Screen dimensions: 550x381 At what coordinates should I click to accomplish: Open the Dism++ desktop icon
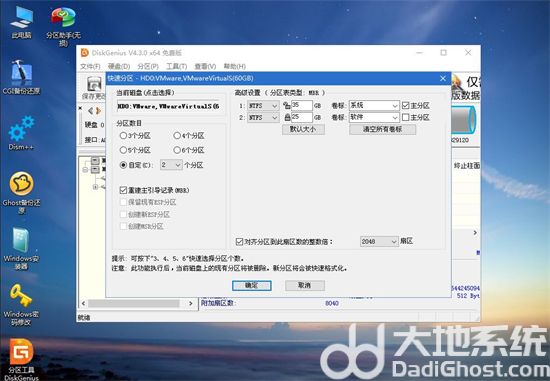[x=21, y=133]
